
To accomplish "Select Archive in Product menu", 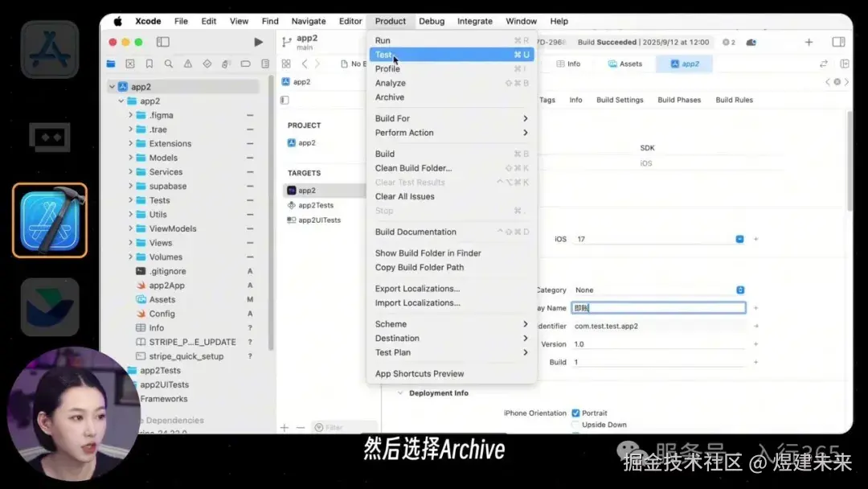I will [452, 97].
